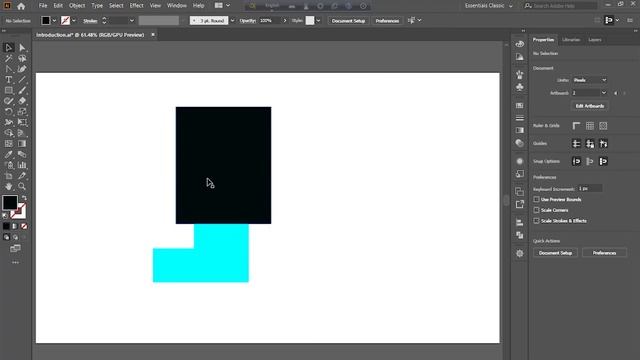The image size is (640, 360).
Task: Choose the Eyedropper tool
Action: [9, 154]
